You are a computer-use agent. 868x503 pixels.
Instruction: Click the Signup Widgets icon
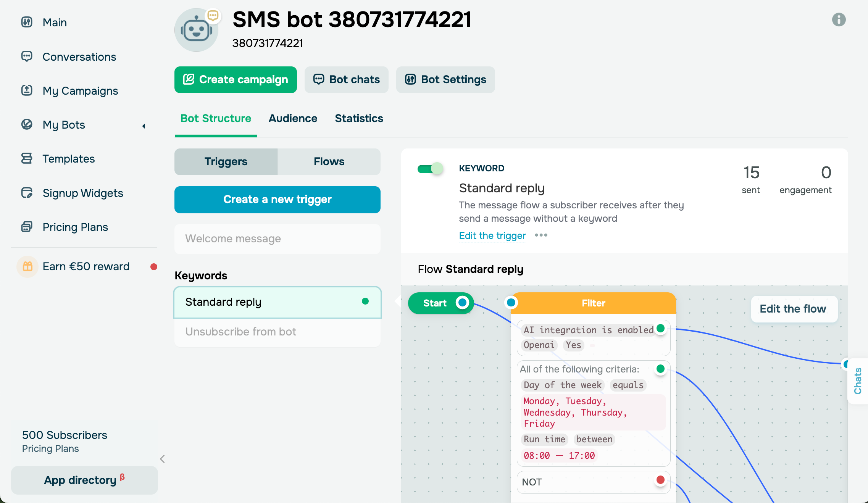tap(27, 193)
